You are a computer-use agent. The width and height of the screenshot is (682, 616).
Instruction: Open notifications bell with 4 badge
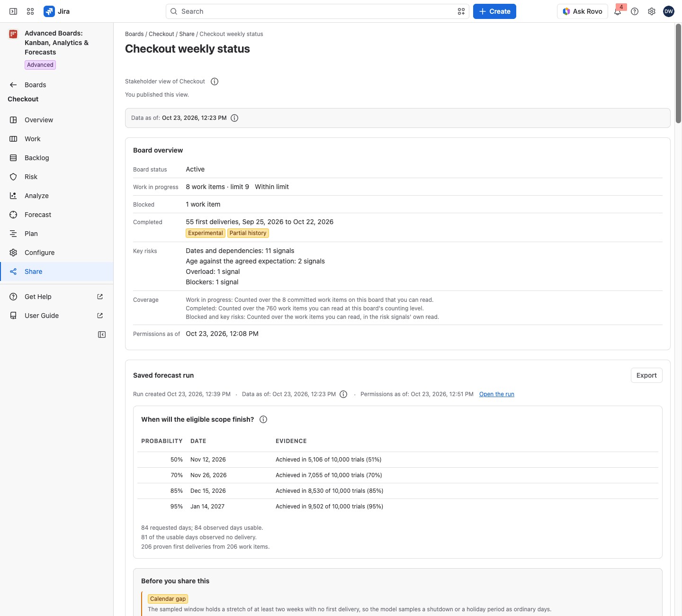pyautogui.click(x=618, y=11)
